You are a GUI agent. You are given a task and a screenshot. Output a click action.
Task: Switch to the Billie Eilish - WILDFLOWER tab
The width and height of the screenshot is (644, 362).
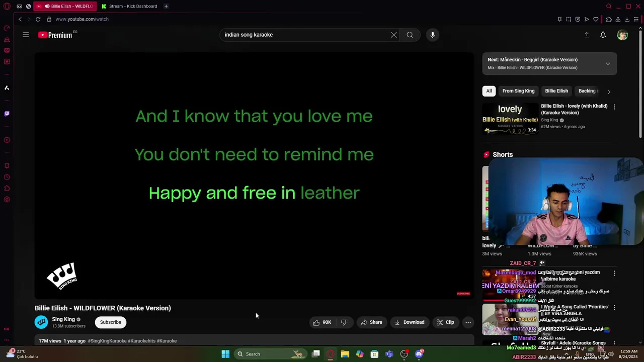coord(65,6)
